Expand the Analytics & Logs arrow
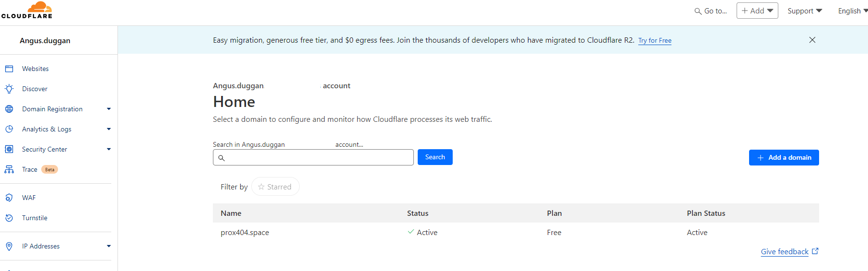This screenshot has width=868, height=271. (x=109, y=129)
